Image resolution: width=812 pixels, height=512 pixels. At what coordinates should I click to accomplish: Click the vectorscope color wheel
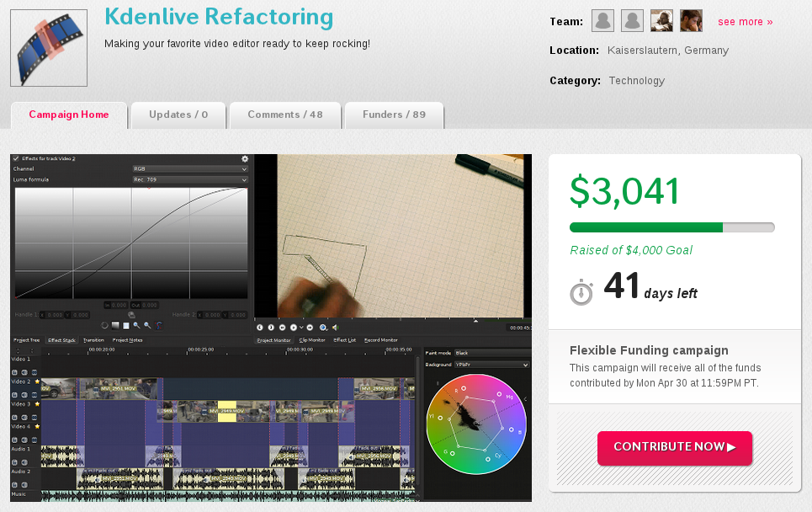point(476,424)
